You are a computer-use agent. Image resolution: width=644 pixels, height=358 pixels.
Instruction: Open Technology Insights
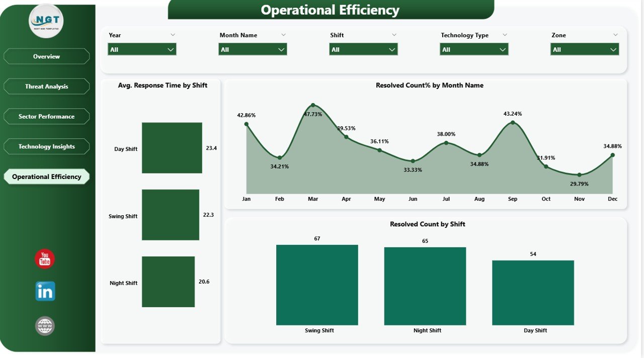[x=46, y=146]
